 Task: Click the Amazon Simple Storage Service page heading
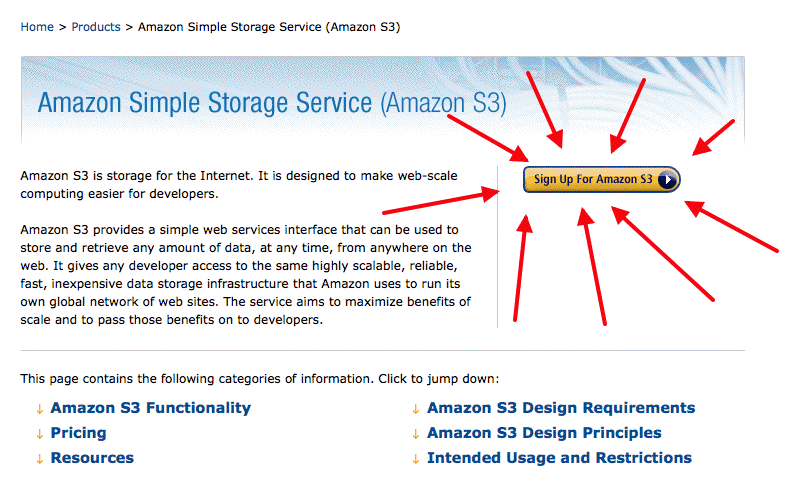272,103
